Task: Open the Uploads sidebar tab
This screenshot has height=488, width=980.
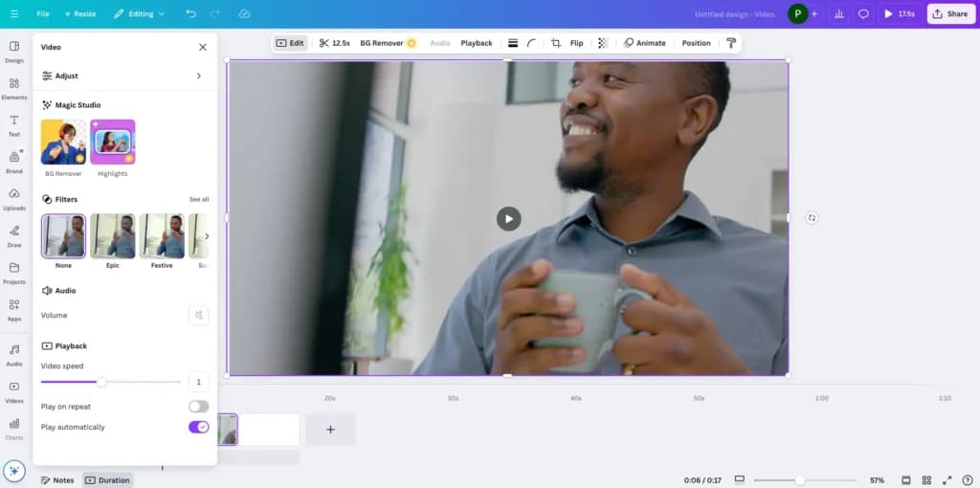Action: coord(13,199)
